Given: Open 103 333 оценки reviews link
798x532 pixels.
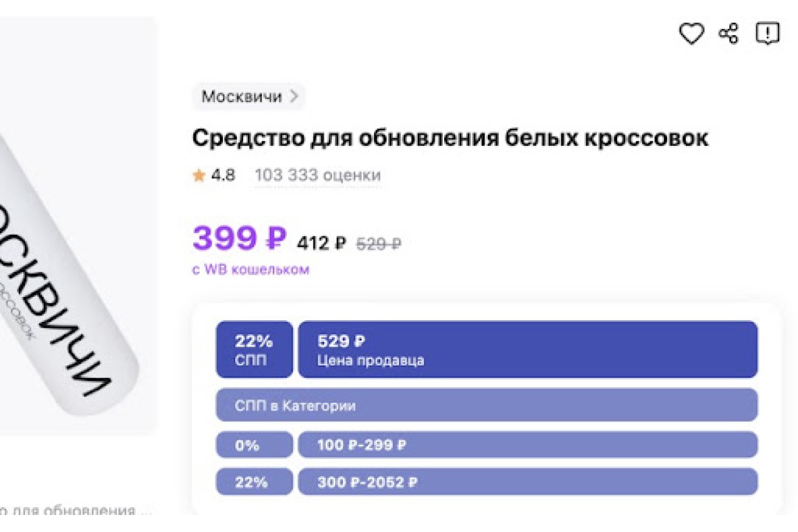Looking at the screenshot, I should click(x=318, y=175).
